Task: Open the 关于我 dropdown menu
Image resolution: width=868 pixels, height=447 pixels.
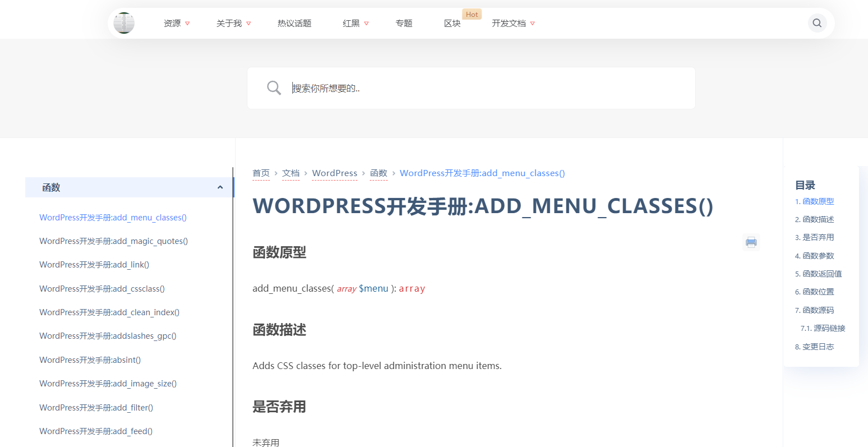Action: [x=233, y=24]
